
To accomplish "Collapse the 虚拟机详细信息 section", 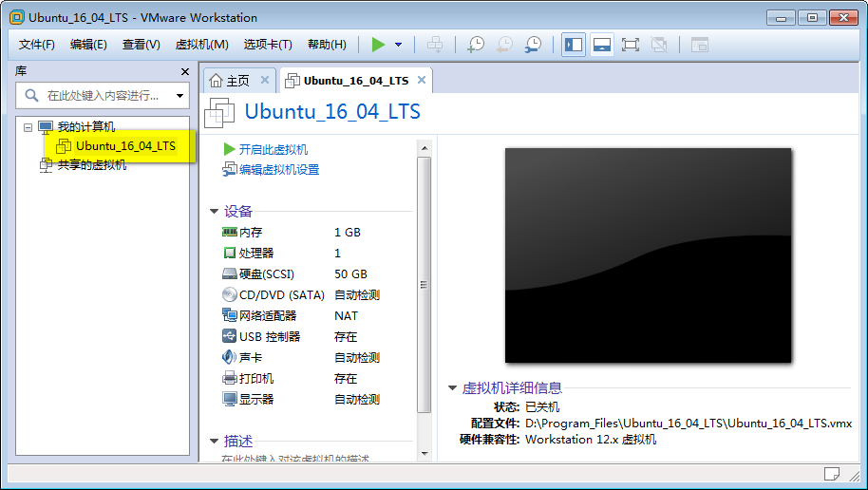I will [452, 387].
